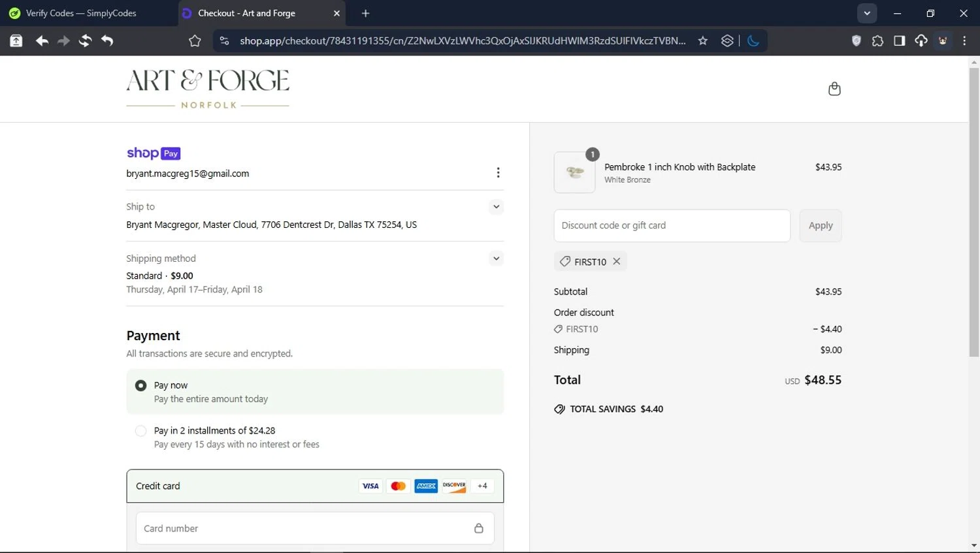This screenshot has width=980, height=553.
Task: Click the browser address bar URL
Action: (463, 40)
